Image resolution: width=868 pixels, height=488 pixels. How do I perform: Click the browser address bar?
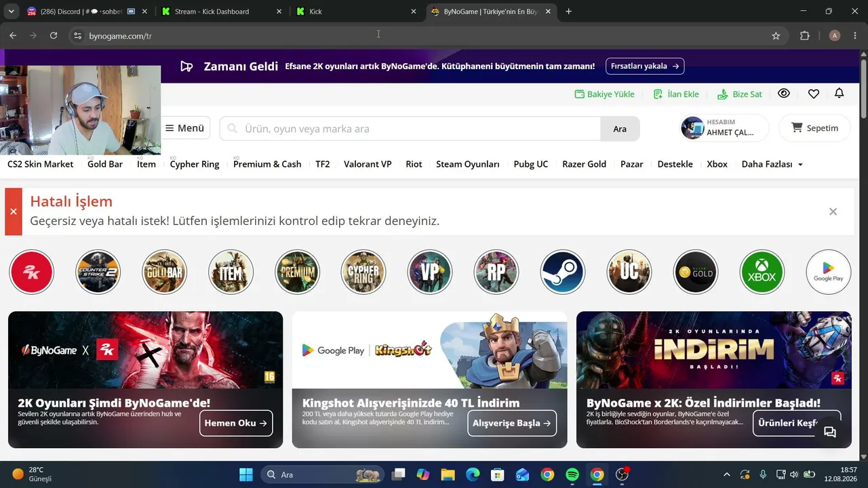(x=427, y=36)
